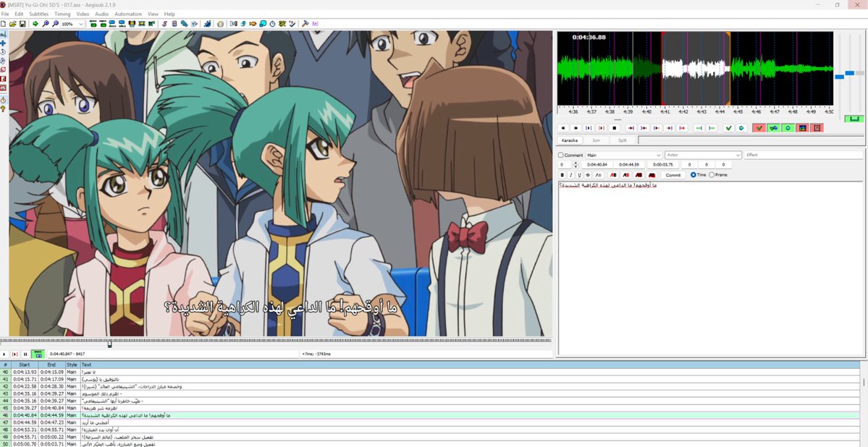
Task: Go to previous line in audio controls
Action: point(563,128)
